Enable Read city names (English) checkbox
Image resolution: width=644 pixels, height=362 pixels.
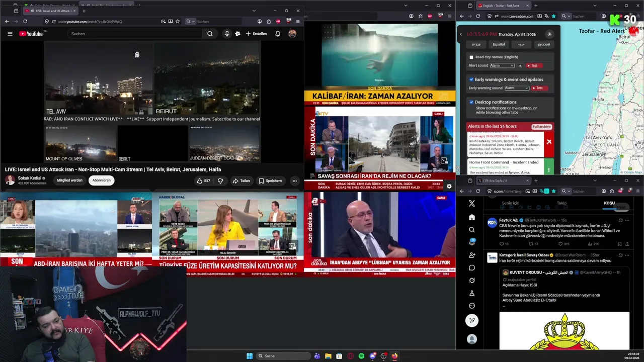tap(471, 57)
